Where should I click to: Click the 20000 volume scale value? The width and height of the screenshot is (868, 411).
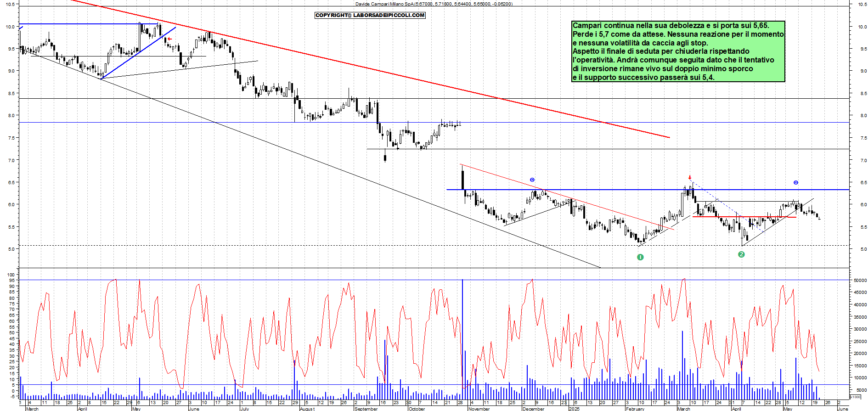tap(860, 354)
